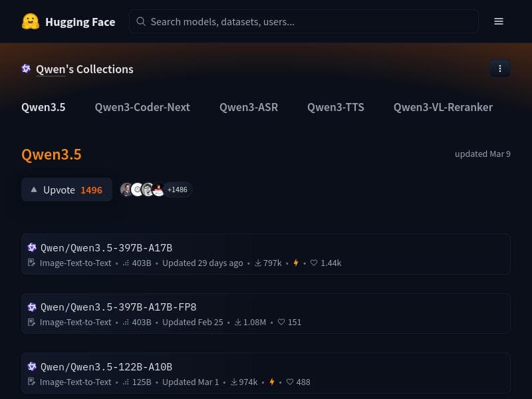Click the Qwen icon beside Qwen3.5-122B-A10B title

tap(32, 366)
